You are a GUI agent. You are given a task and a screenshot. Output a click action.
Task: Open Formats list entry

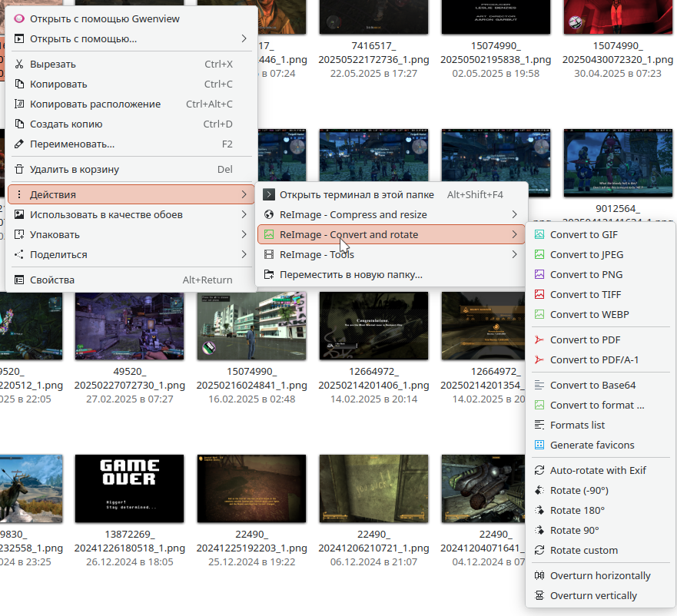click(601, 426)
